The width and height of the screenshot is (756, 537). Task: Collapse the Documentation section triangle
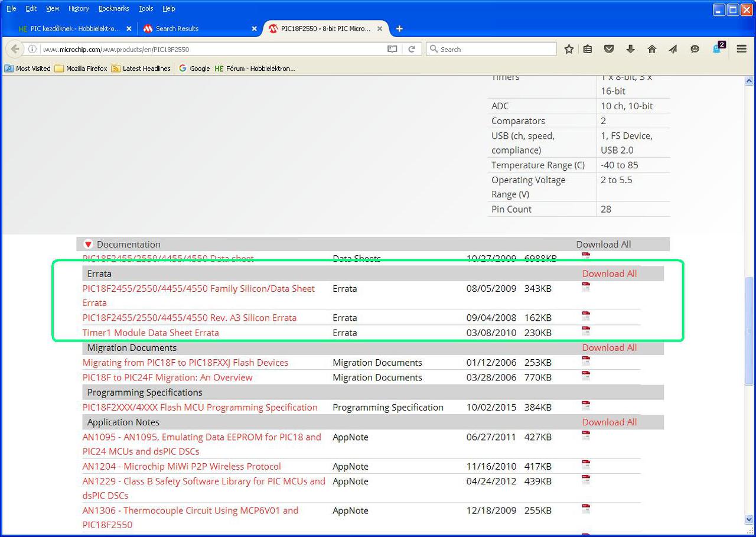[x=88, y=244]
